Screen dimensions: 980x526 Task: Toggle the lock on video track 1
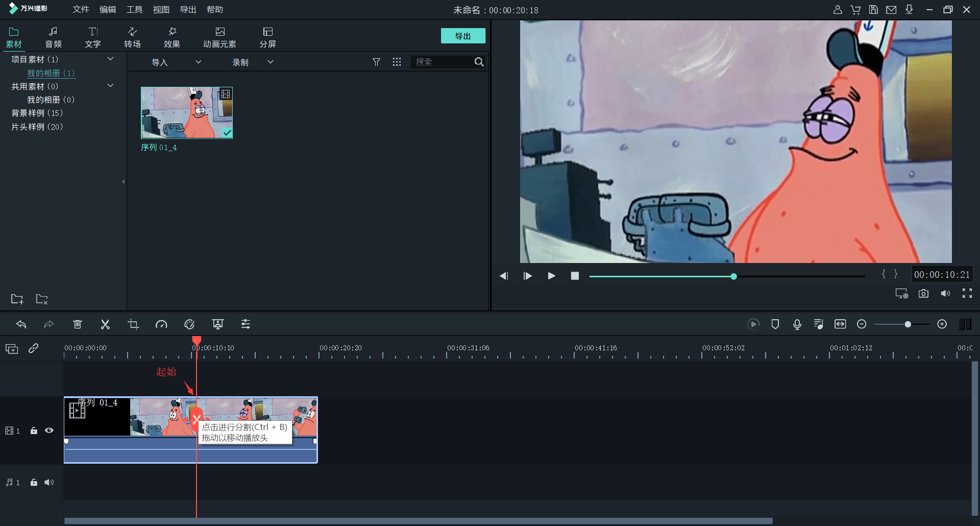pos(34,431)
